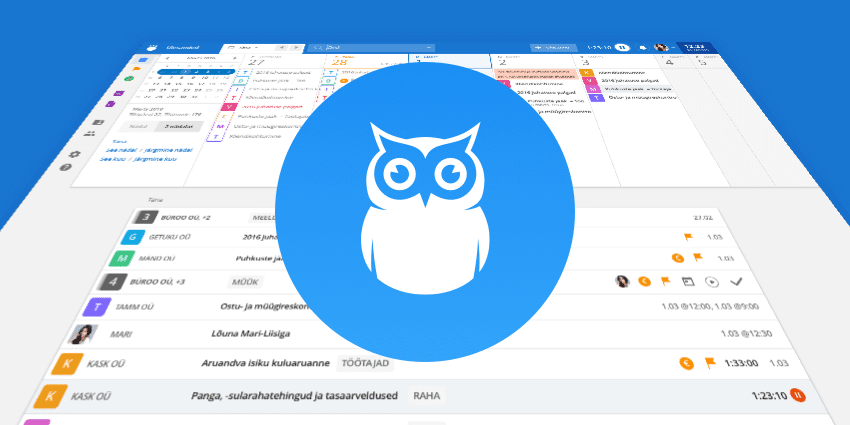Image resolution: width=850 pixels, height=425 pixels.
Task: Click the green M badge of MAND OÜ
Action: coord(120,259)
